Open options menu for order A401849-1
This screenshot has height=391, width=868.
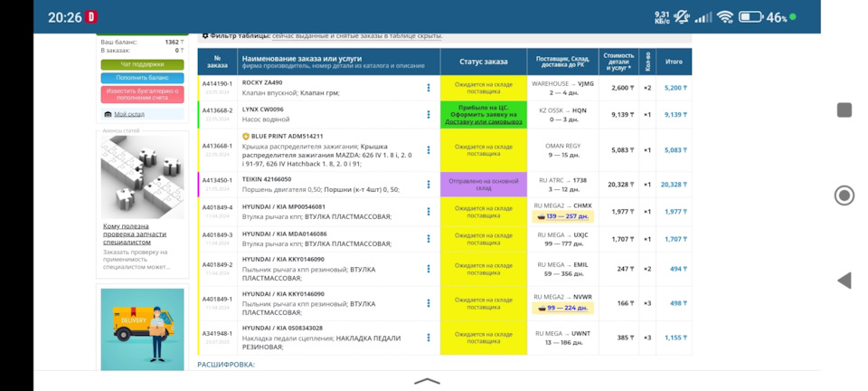[x=429, y=303]
